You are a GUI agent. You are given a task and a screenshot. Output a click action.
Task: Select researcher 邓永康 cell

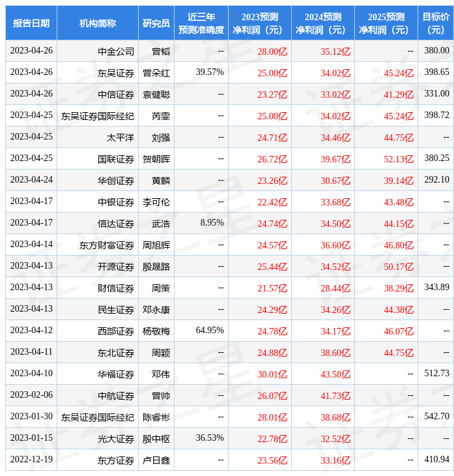tap(156, 310)
